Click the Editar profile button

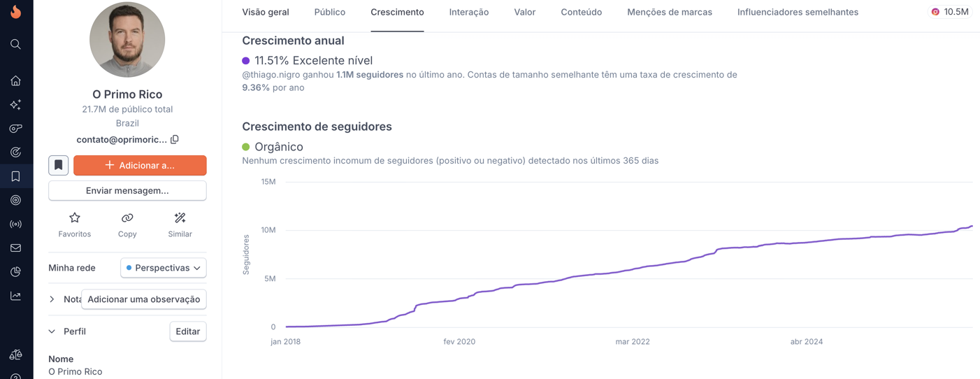tap(187, 331)
